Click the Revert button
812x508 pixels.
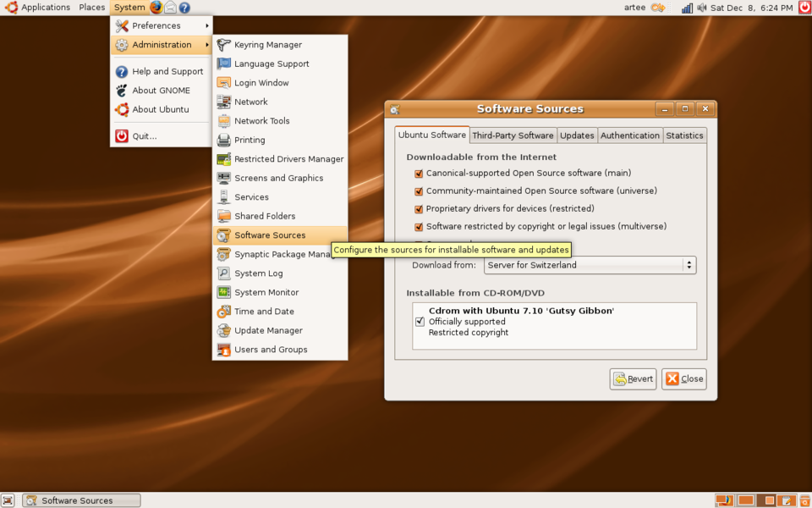[x=633, y=379]
